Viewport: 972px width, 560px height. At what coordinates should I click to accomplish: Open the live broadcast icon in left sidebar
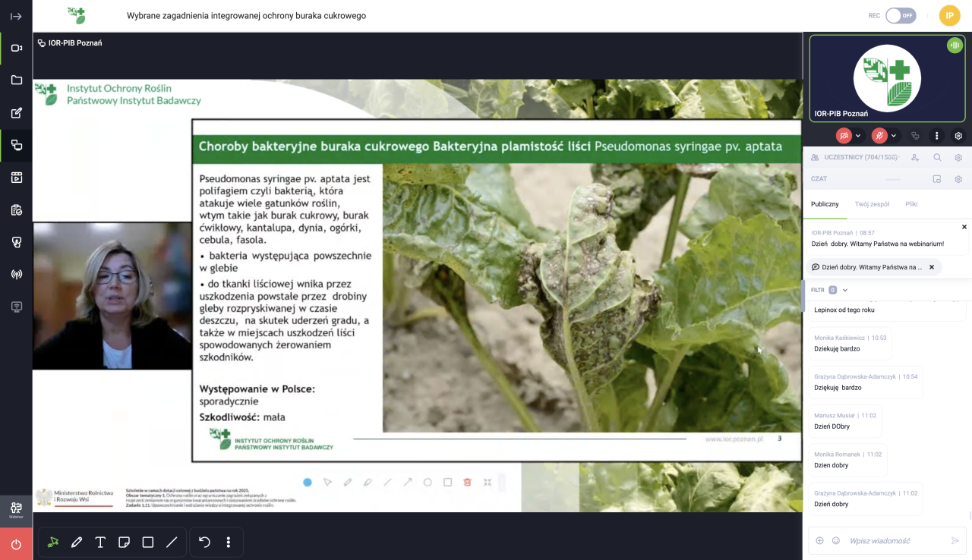click(16, 274)
